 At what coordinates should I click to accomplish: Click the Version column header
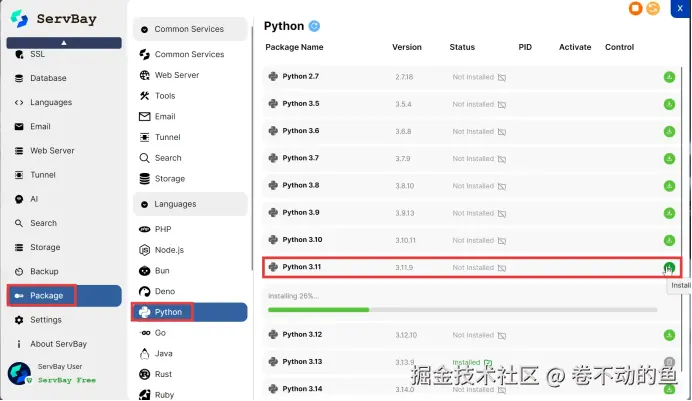(407, 47)
